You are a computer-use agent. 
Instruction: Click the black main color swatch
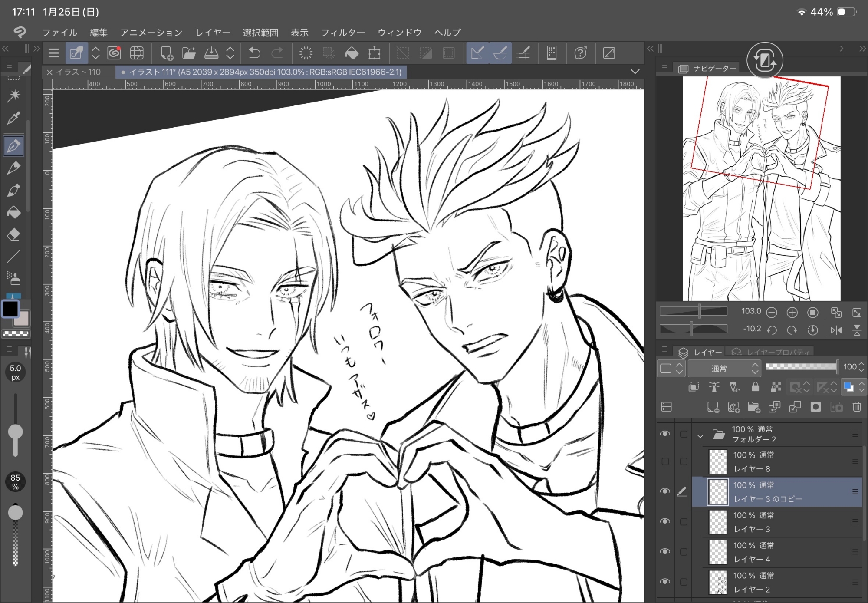click(x=10, y=309)
